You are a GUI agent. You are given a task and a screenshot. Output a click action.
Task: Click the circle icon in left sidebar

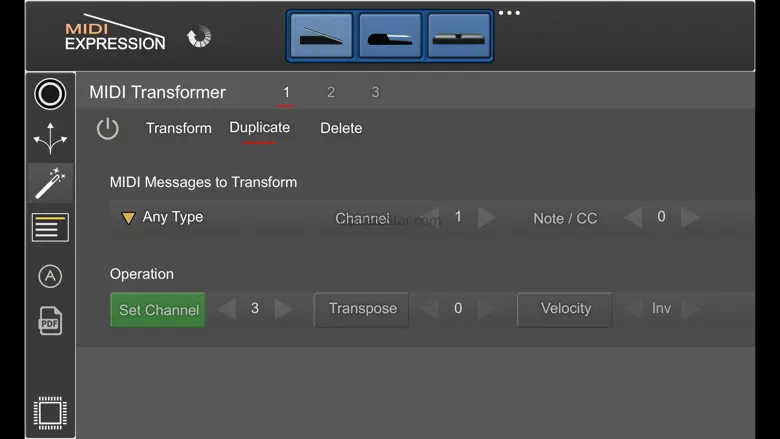click(50, 94)
